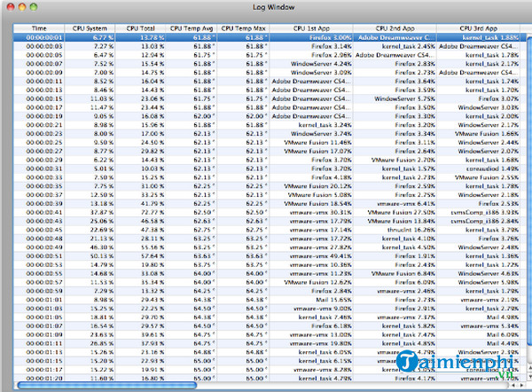Screen dimensions: 532x392
Task: Select the highlighted row at 00:00:00:01
Action: point(270,37)
